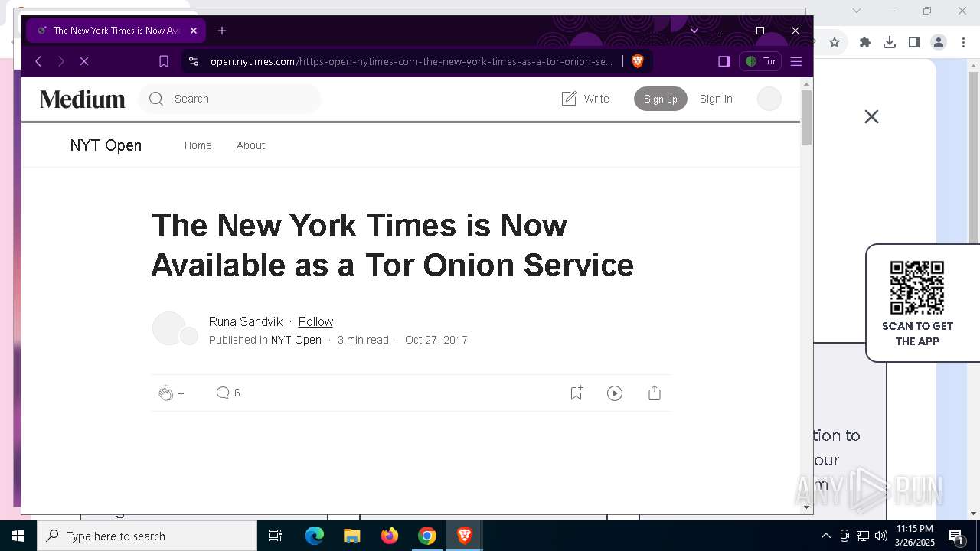Launch Microsoft Edge from the taskbar

pyautogui.click(x=315, y=536)
